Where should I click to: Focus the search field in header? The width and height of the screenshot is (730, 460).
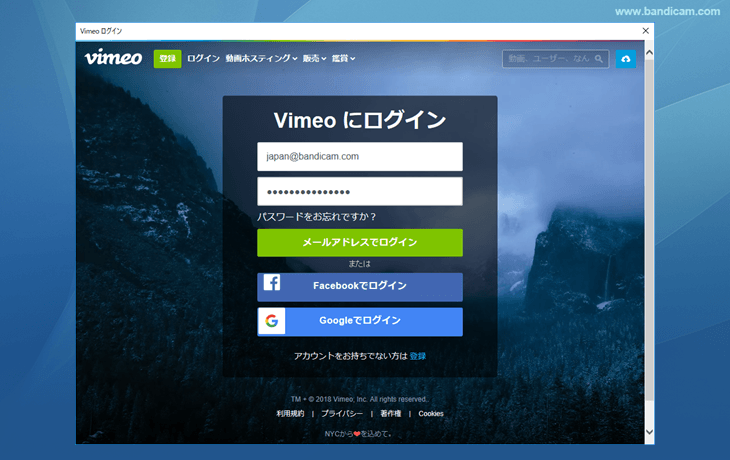point(555,59)
